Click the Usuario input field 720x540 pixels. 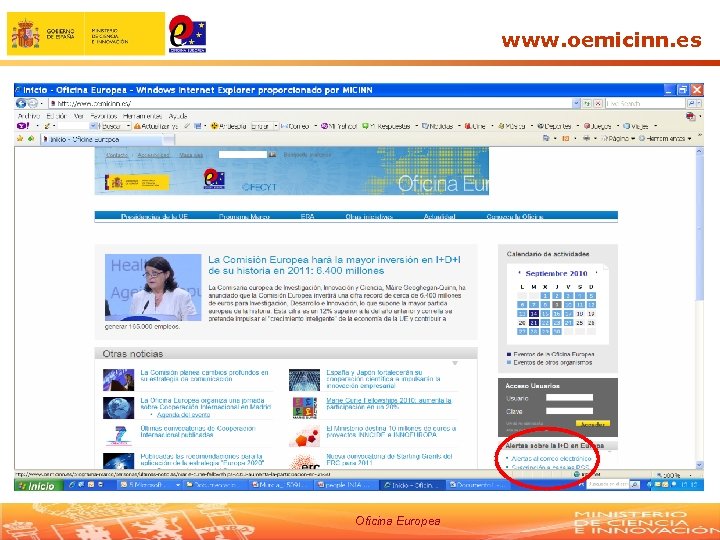click(x=569, y=398)
